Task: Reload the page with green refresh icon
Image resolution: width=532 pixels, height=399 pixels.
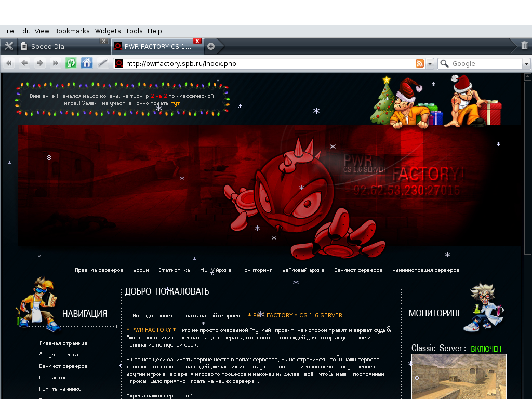Action: click(71, 63)
